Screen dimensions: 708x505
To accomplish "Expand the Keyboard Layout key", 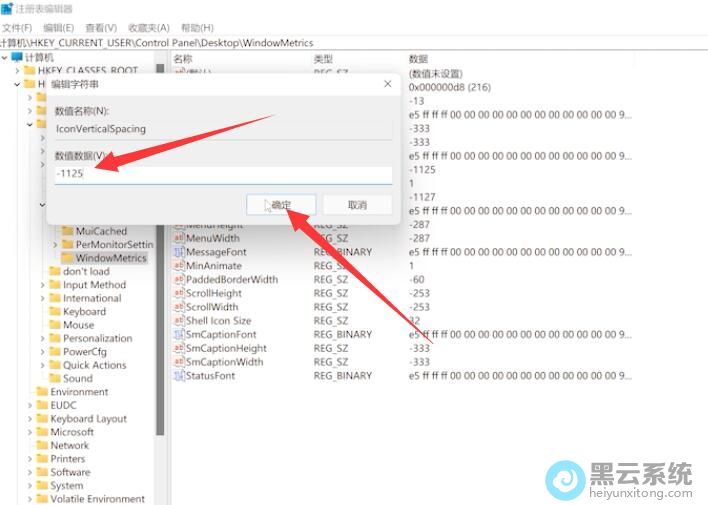I will 29,419.
